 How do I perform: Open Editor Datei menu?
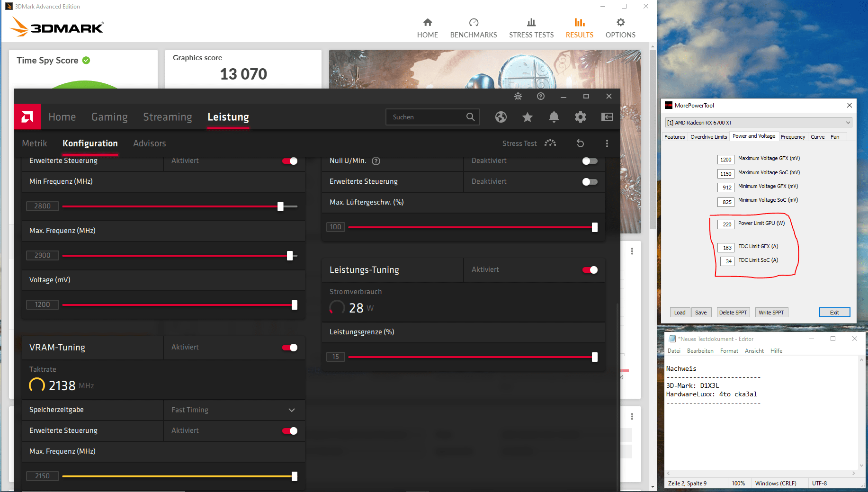tap(674, 351)
